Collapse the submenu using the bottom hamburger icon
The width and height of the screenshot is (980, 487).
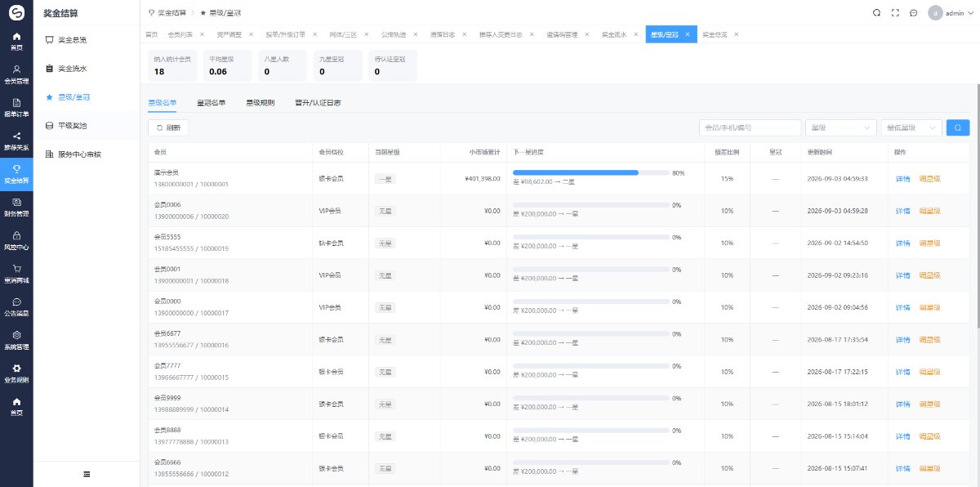(87, 474)
